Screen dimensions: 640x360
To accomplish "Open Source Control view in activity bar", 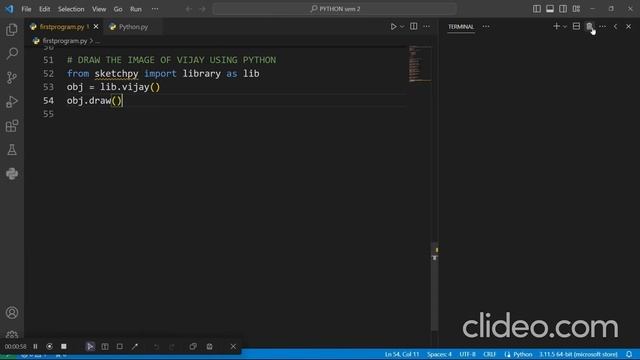I will click(x=12, y=78).
